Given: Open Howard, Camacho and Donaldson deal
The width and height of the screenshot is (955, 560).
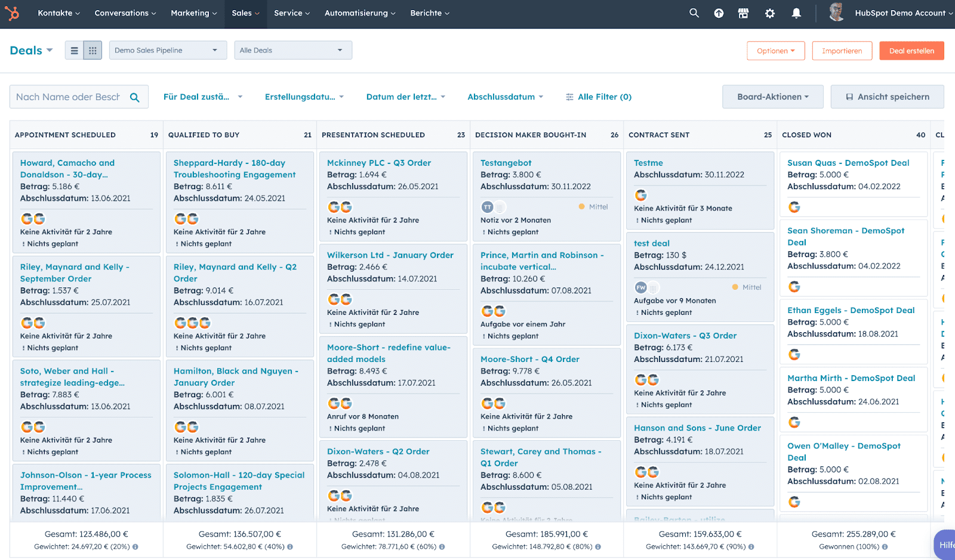Looking at the screenshot, I should click(67, 169).
